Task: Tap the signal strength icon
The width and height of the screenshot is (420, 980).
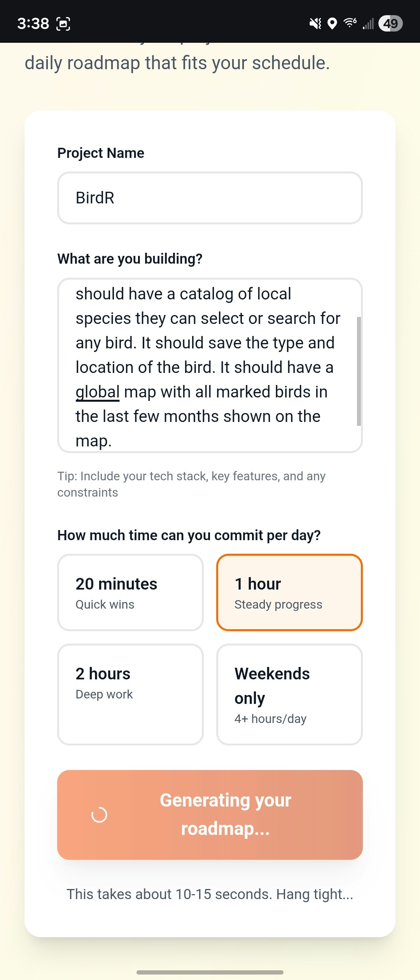Action: 367,23
